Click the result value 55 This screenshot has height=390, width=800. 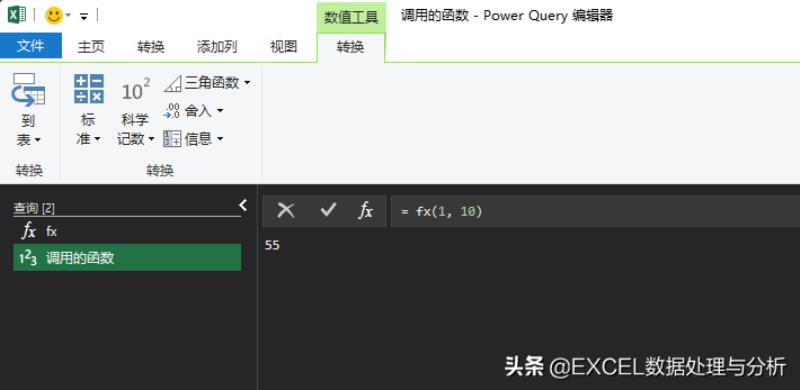pos(272,246)
